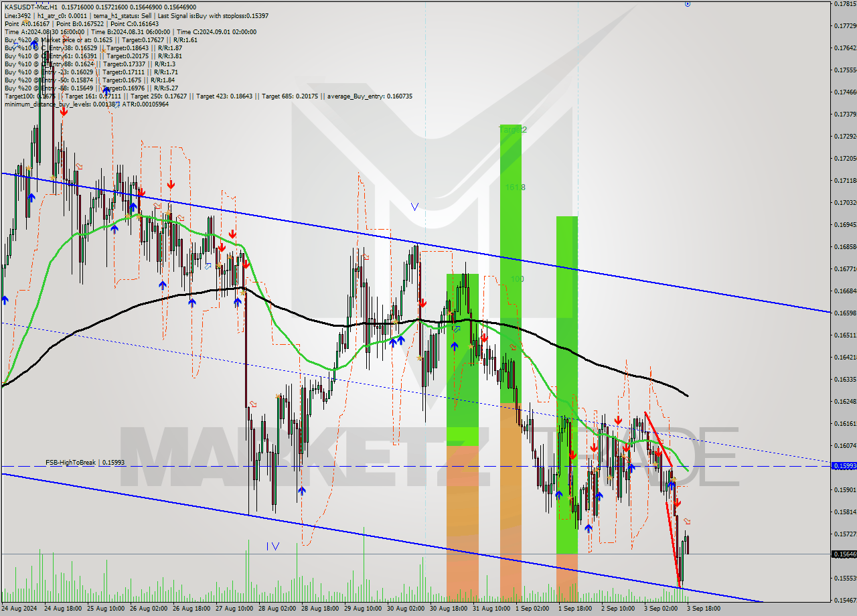Viewport: 857px width, 616px height.
Task: Click the 27 Aug 10:00 time label
Action: point(234,609)
